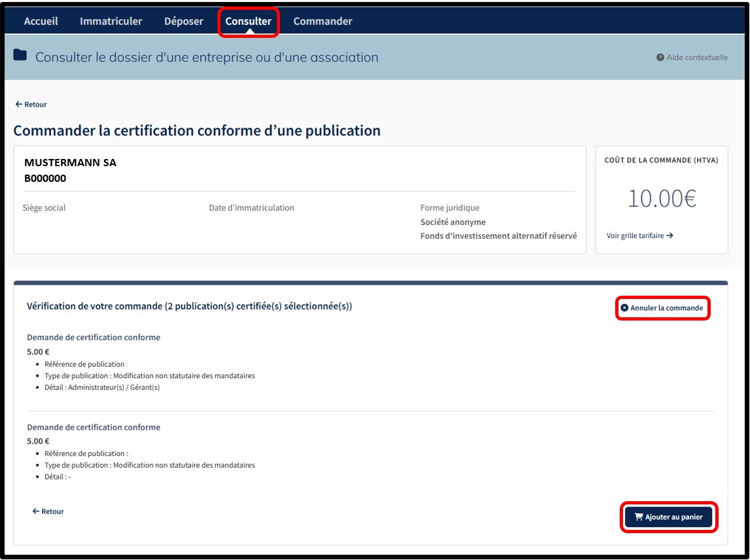Screen dimensions: 750x560
Task: Click the bottom Retour link
Action: pos(48,512)
